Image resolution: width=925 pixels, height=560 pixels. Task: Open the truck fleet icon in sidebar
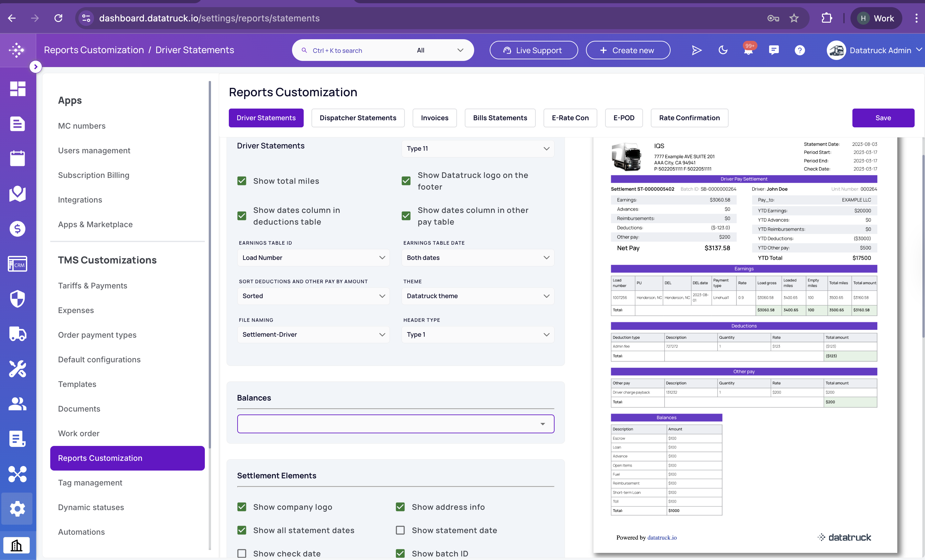[x=17, y=334]
